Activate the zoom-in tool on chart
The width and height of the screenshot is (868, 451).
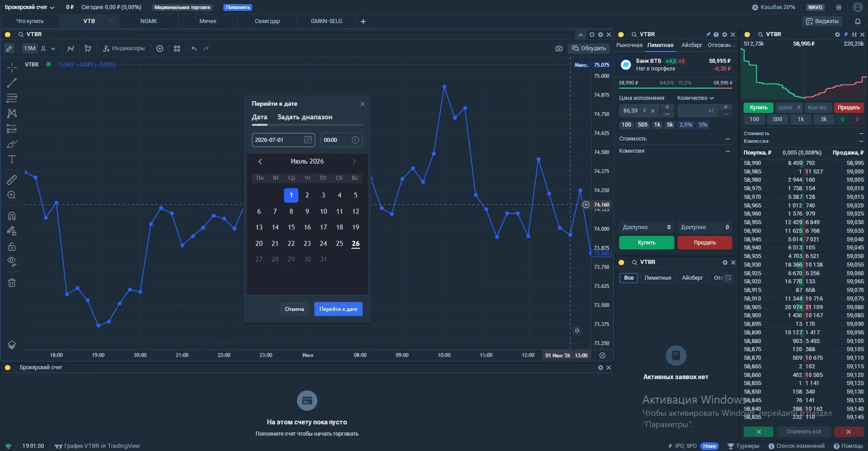(12, 195)
